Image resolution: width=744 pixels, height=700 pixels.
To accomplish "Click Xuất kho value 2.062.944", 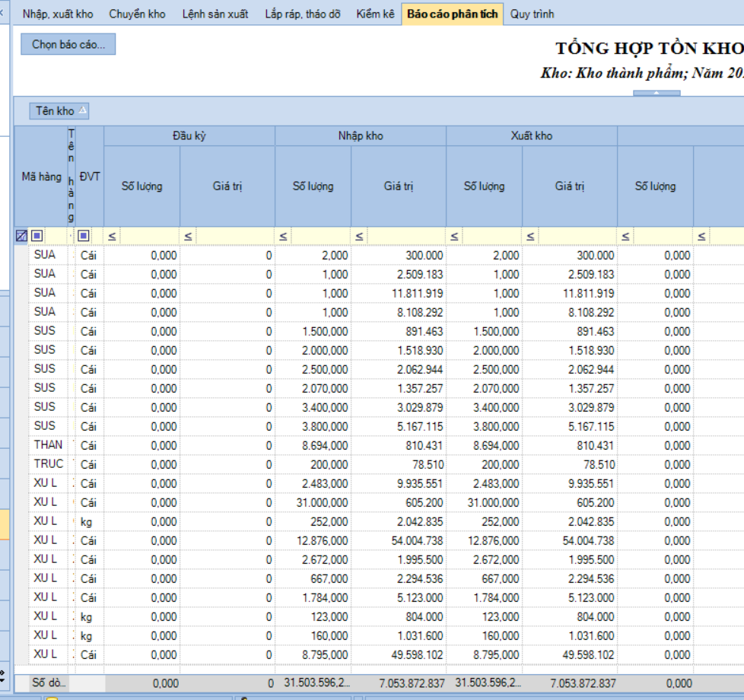I will tap(591, 369).
